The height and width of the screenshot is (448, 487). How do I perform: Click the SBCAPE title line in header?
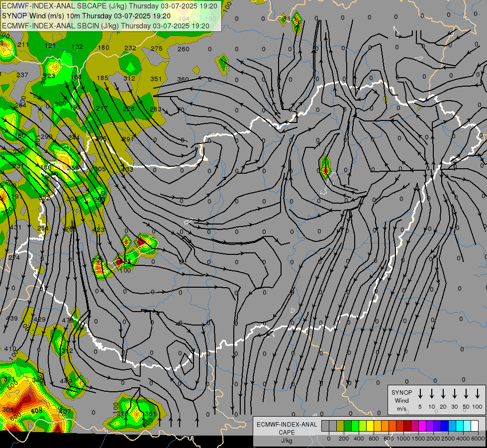[109, 6]
